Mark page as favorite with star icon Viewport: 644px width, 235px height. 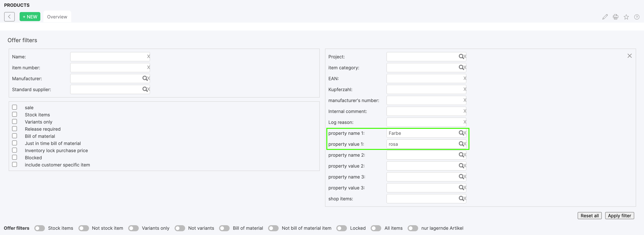[x=626, y=17]
